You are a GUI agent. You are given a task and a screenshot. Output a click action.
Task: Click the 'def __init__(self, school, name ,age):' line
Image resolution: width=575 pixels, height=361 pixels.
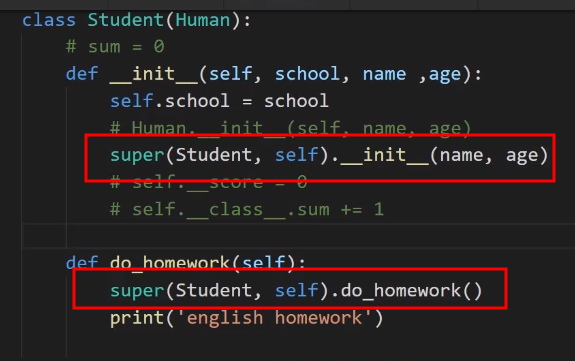click(274, 74)
